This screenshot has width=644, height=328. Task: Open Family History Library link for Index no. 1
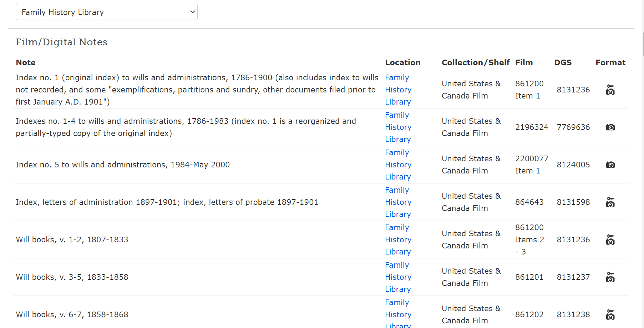click(x=398, y=90)
